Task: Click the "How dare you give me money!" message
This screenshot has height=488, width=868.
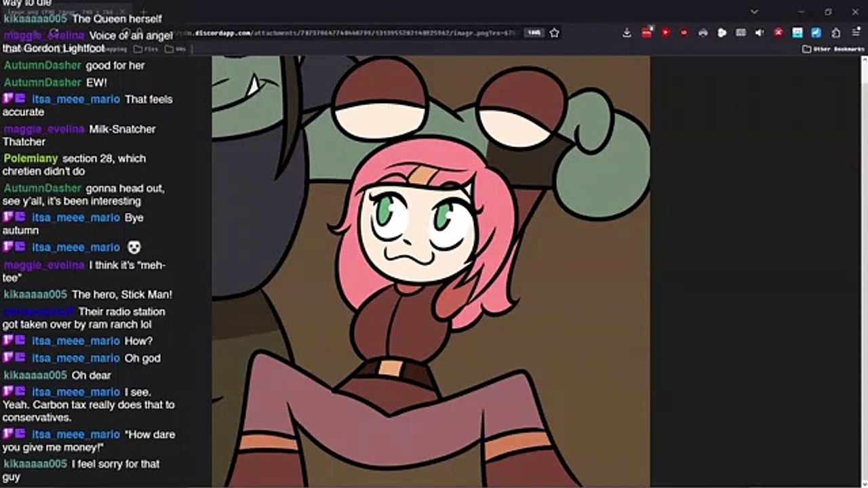Action: (x=88, y=441)
